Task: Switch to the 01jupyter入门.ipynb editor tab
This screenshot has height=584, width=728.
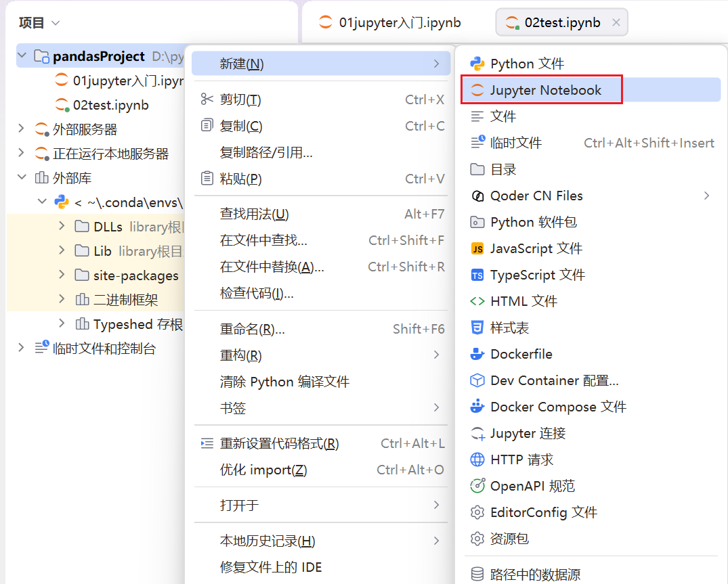Action: (390, 22)
